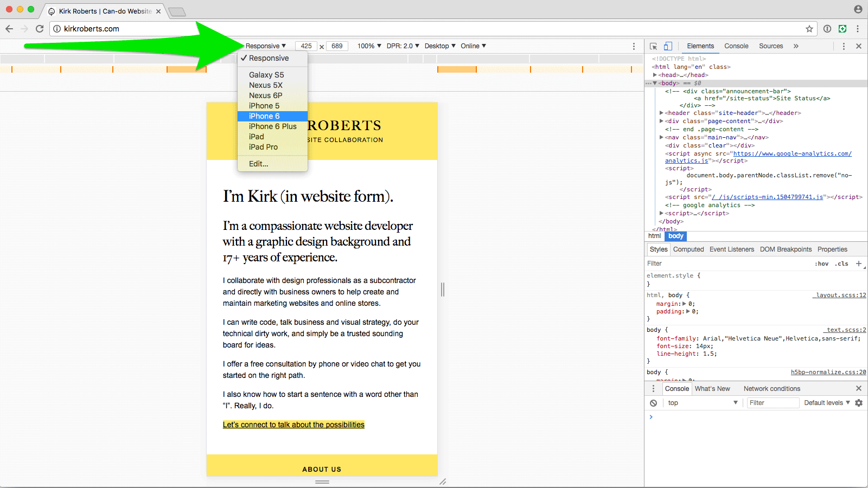Screen dimensions: 868x488
Task: Add new style rule plus icon
Action: [859, 264]
